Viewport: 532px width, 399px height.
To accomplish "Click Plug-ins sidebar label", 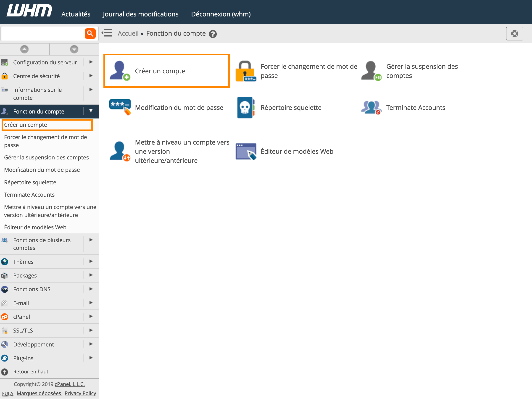I will [23, 358].
